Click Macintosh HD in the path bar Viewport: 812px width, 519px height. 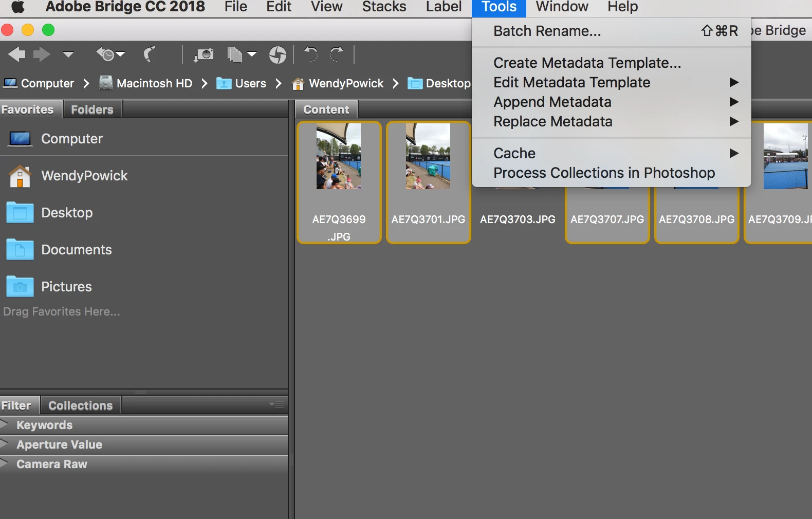pyautogui.click(x=145, y=83)
